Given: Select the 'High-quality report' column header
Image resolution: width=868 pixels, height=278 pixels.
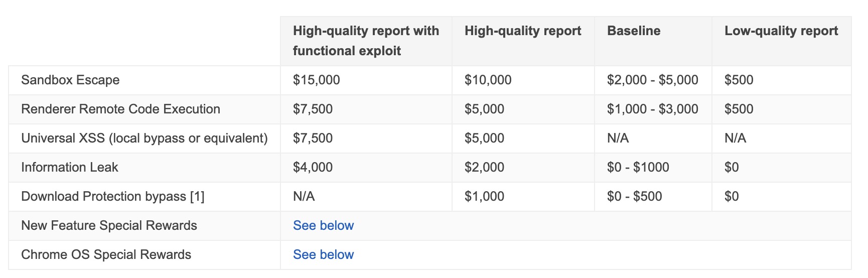Looking at the screenshot, I should tap(522, 31).
